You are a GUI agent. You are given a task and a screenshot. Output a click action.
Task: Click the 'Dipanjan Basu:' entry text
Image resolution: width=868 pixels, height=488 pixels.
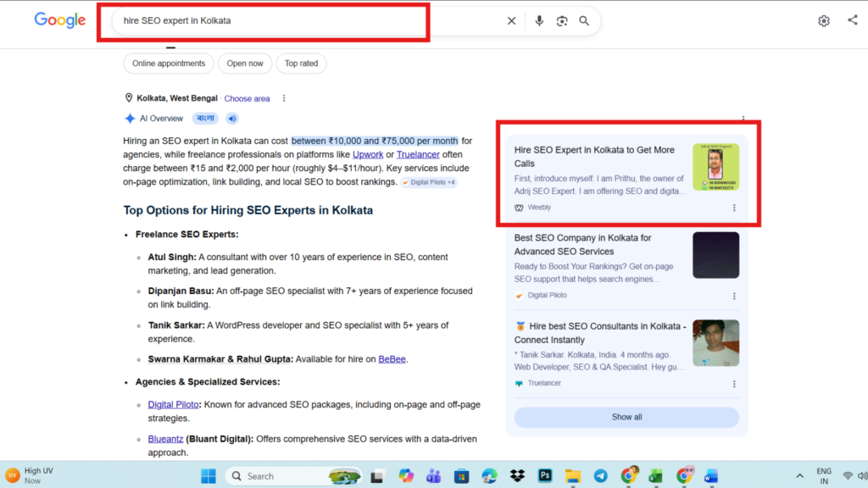point(181,291)
